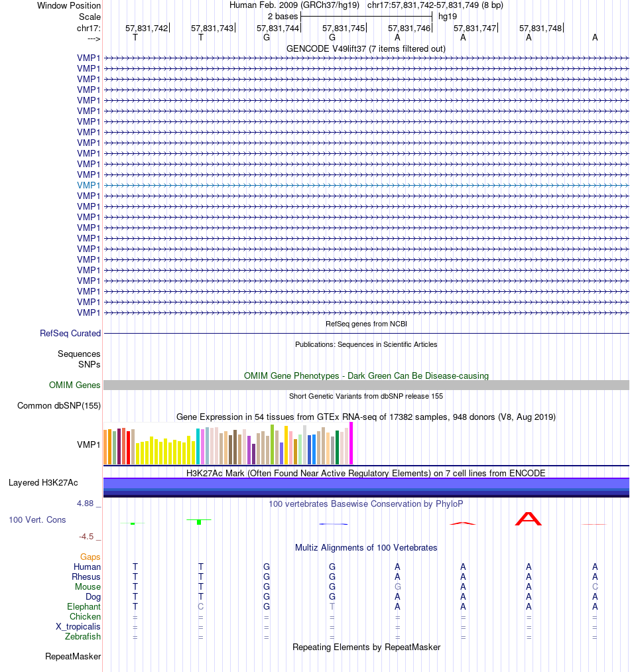This screenshot has width=630, height=672.
Task: Click the large red A PhyloP logo
Action: [529, 519]
